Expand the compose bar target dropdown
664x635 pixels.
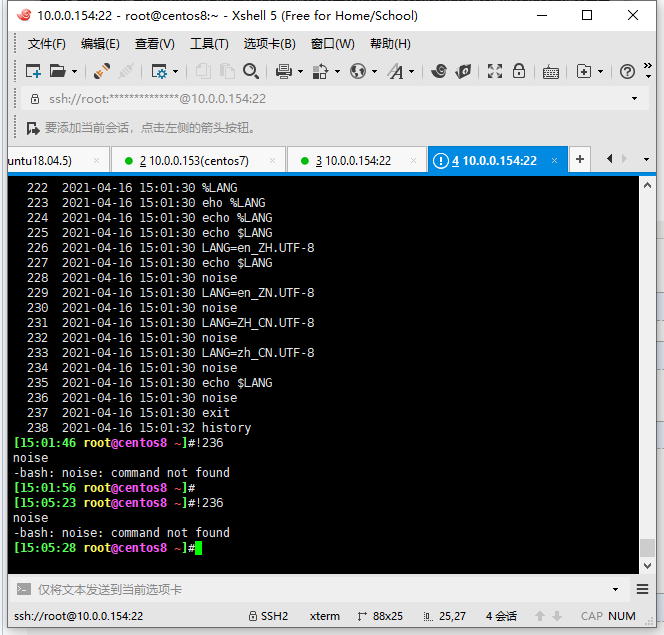coord(615,589)
